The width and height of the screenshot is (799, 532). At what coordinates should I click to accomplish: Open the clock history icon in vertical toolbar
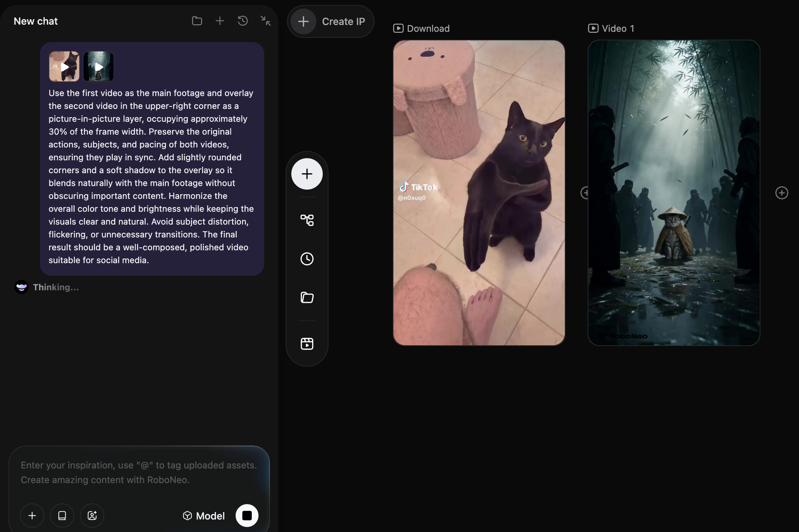pos(307,259)
